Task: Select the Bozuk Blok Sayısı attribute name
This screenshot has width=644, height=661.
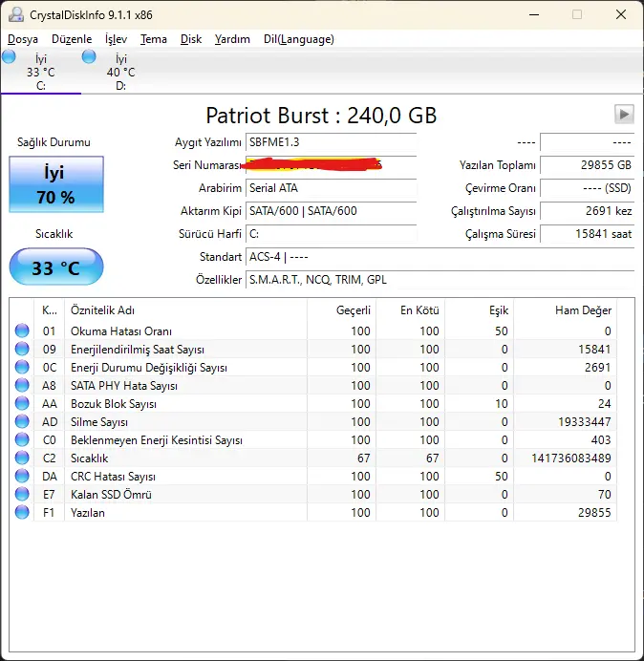Action: point(114,404)
